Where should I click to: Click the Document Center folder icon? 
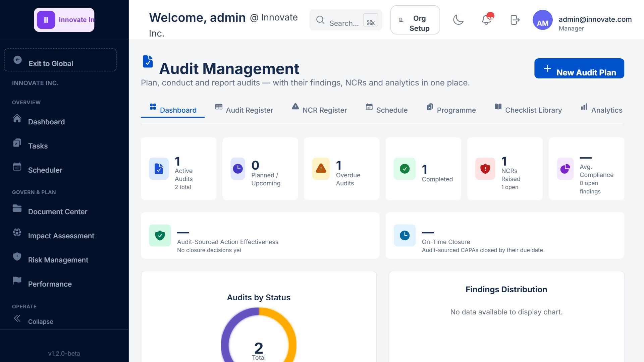17,208
